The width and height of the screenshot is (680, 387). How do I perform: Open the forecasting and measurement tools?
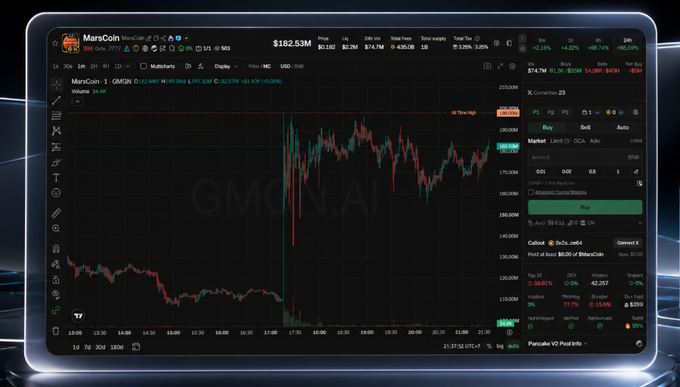click(56, 147)
